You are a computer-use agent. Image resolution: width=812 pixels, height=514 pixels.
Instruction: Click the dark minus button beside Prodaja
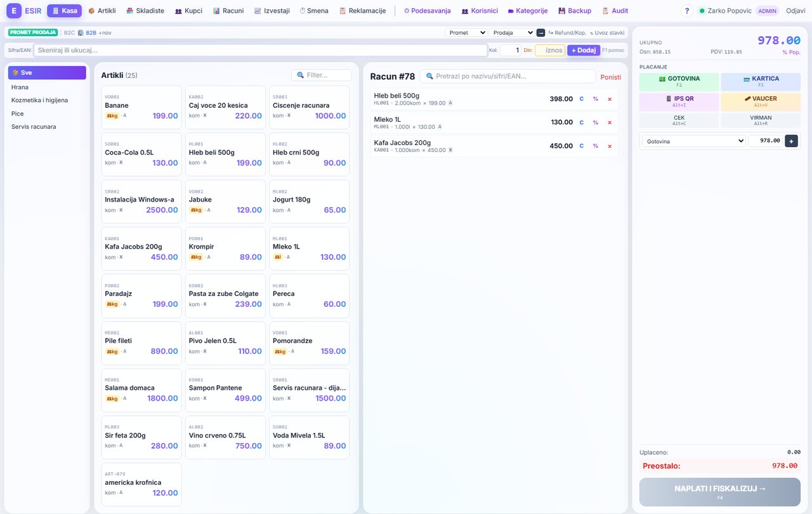540,32
